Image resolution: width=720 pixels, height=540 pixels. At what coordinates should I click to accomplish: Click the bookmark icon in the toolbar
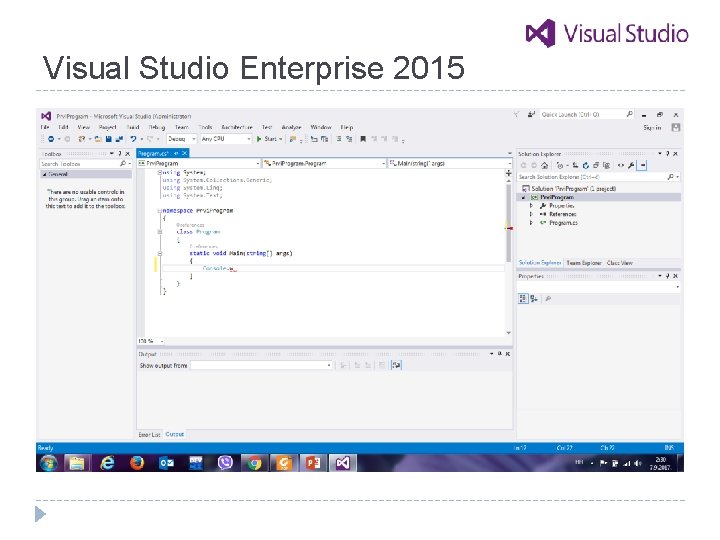pyautogui.click(x=363, y=139)
